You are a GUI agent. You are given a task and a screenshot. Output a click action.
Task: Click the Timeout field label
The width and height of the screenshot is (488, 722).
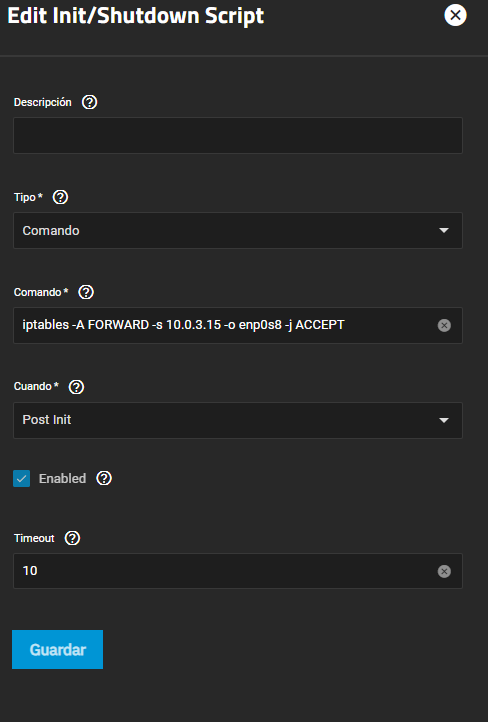[34, 538]
